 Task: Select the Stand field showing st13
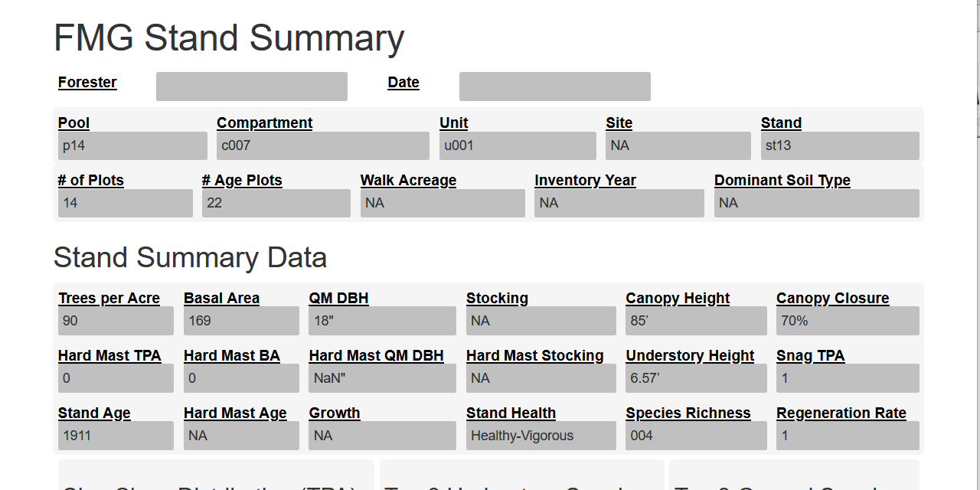840,145
